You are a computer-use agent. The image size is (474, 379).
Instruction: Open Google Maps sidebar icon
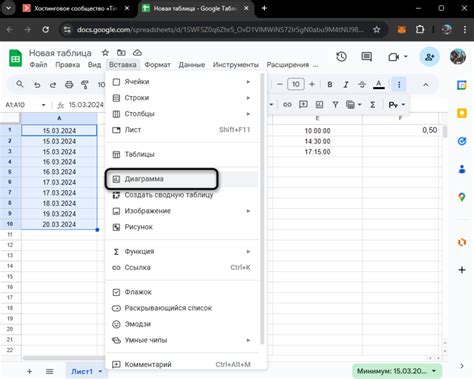click(x=462, y=197)
